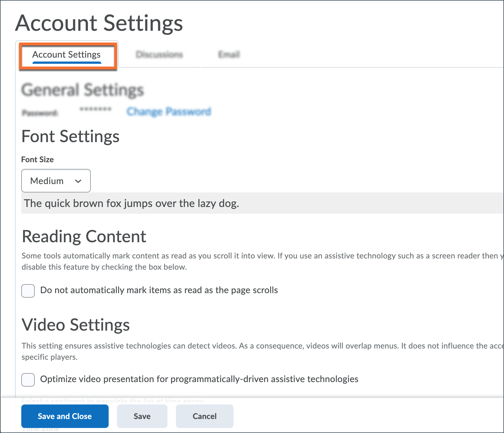Enable 'Do not automatically mark items as read'
This screenshot has height=433, width=504.
coord(28,291)
